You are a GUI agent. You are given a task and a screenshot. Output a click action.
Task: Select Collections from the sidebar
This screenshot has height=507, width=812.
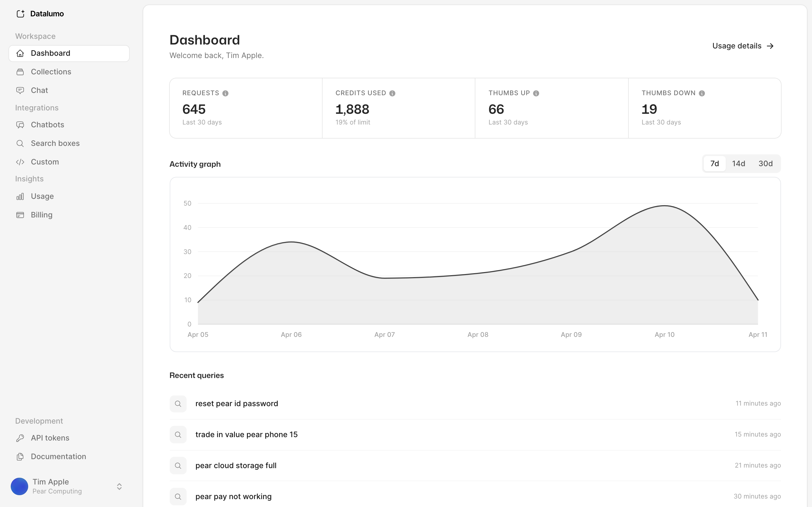[51, 72]
